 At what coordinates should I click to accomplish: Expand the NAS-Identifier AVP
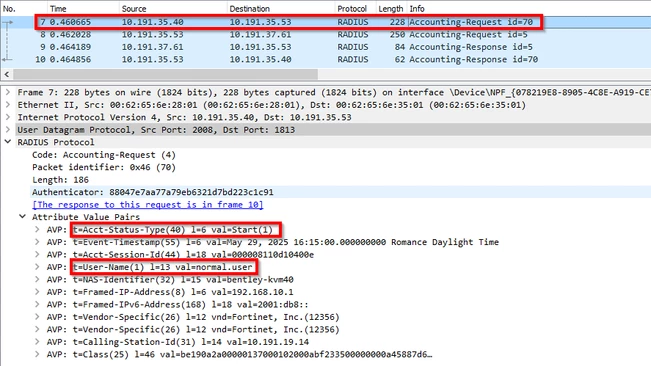point(37,279)
